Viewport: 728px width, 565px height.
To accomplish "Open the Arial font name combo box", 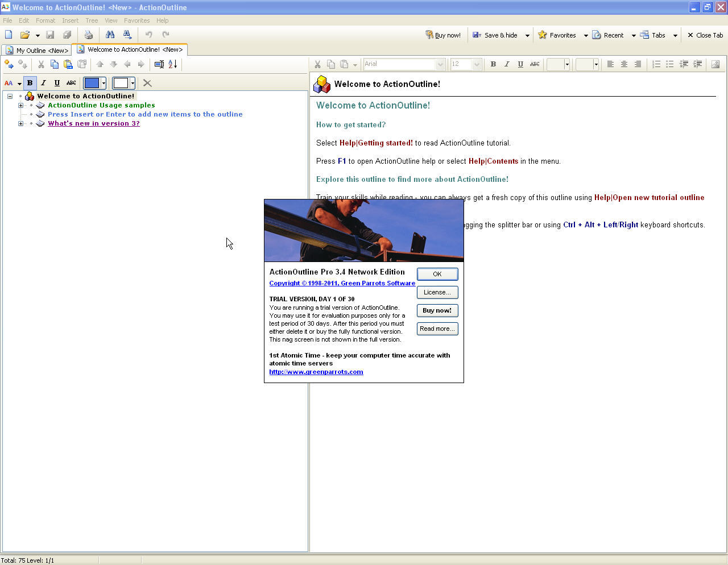I will 404,64.
